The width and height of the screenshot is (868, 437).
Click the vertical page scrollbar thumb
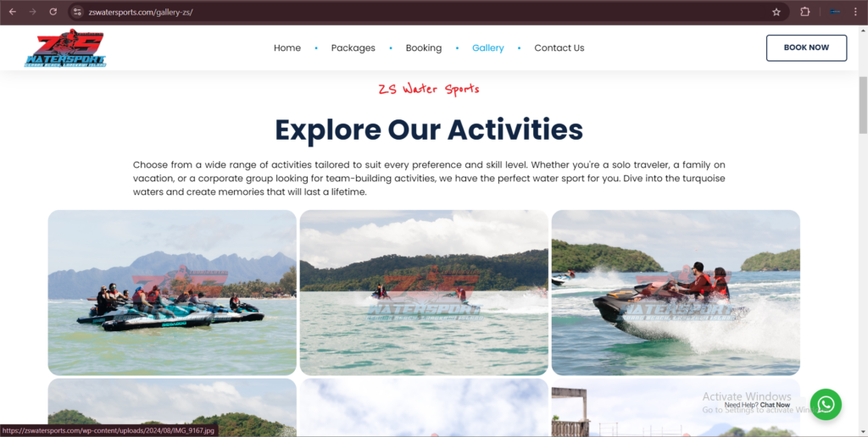[x=863, y=105]
